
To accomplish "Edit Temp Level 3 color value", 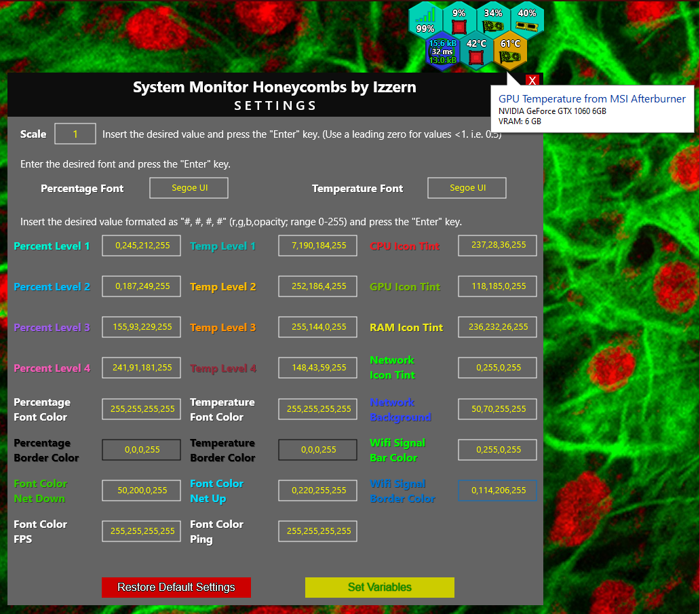I will pyautogui.click(x=318, y=327).
